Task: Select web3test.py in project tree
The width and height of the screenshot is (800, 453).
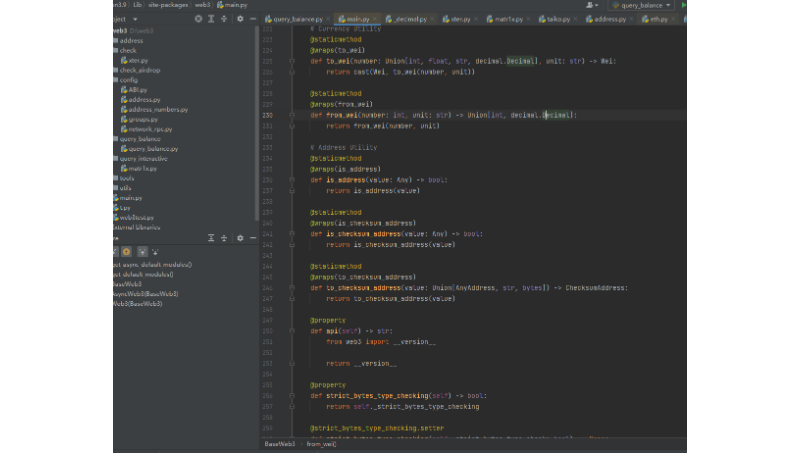Action: coord(136,217)
